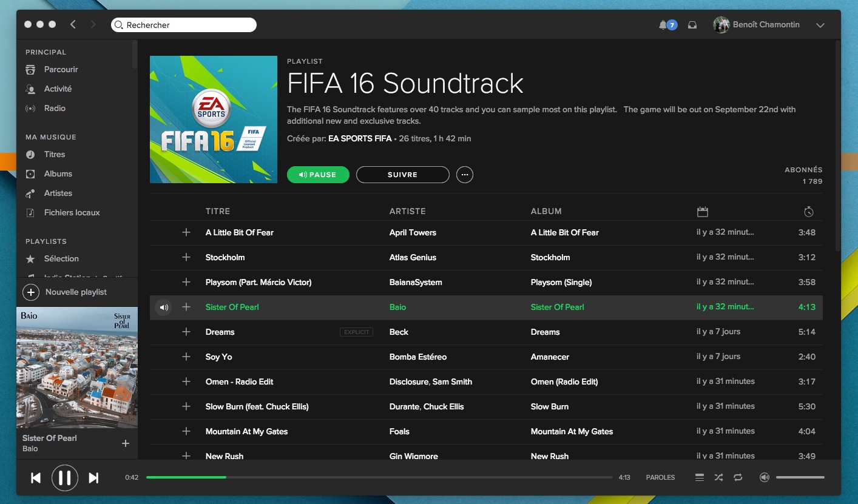Screen dimensions: 858x504
Task: Add Dreams by Beck to your library
Action: tap(186, 332)
